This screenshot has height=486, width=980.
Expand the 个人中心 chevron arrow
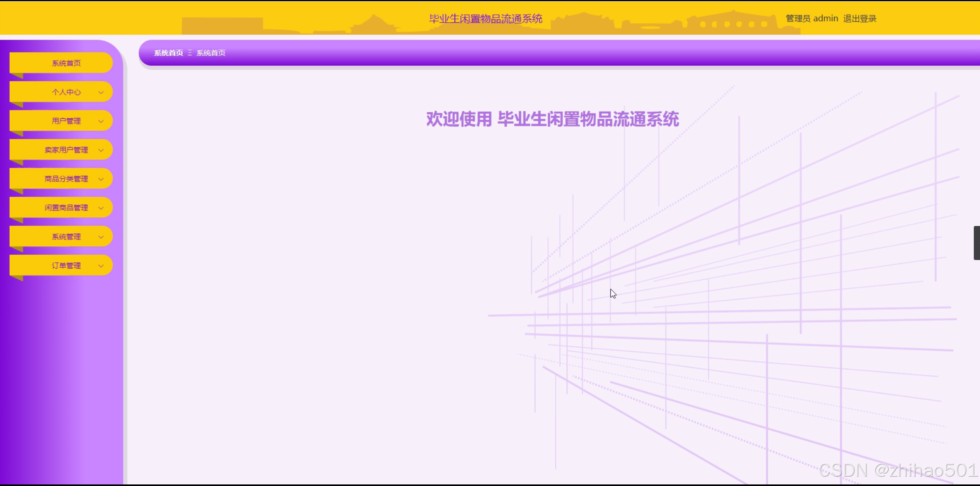pyautogui.click(x=101, y=92)
